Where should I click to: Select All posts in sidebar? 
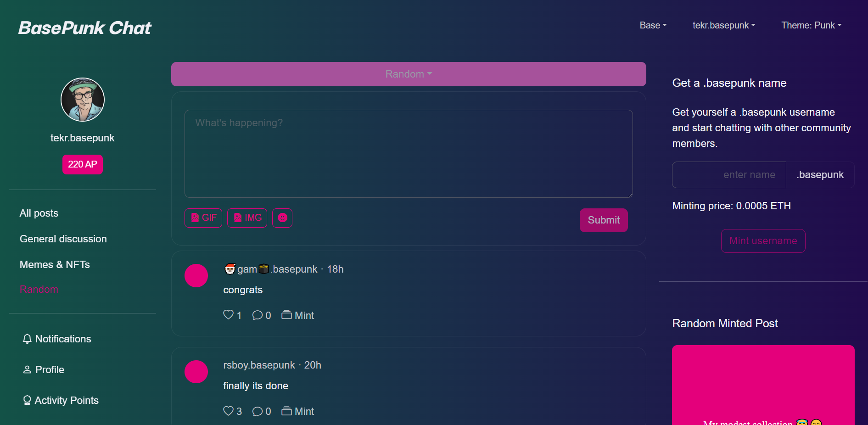39,213
